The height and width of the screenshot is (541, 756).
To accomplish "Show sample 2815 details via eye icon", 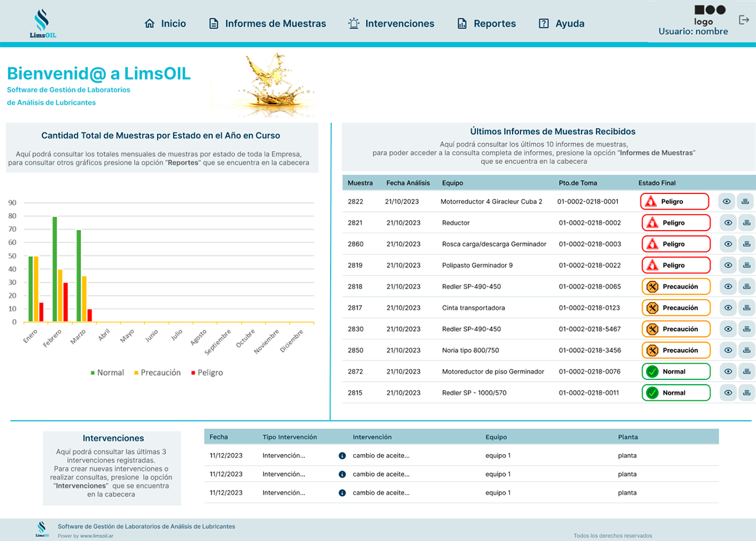I will click(728, 393).
